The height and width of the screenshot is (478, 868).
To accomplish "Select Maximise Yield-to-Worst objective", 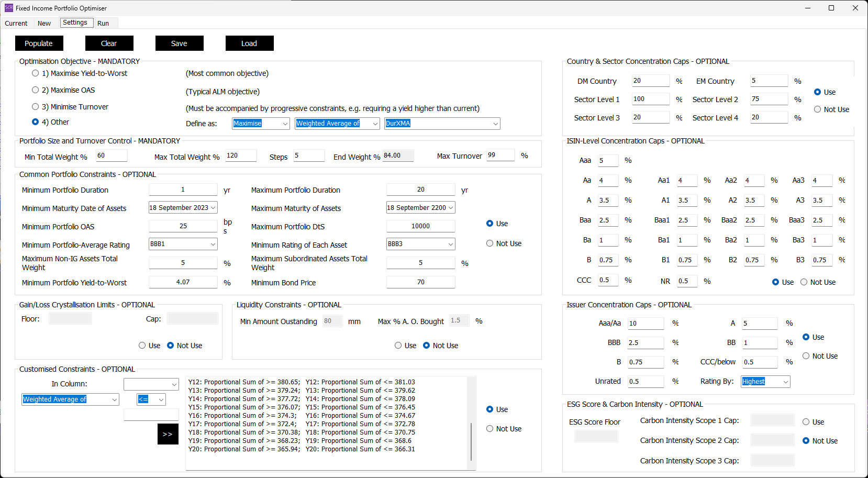I will point(36,73).
